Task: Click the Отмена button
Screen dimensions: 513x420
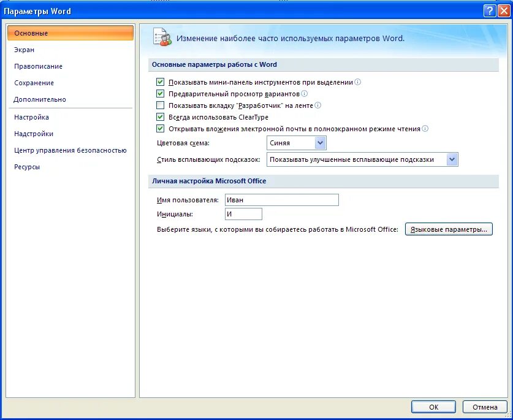Action: pyautogui.click(x=485, y=407)
